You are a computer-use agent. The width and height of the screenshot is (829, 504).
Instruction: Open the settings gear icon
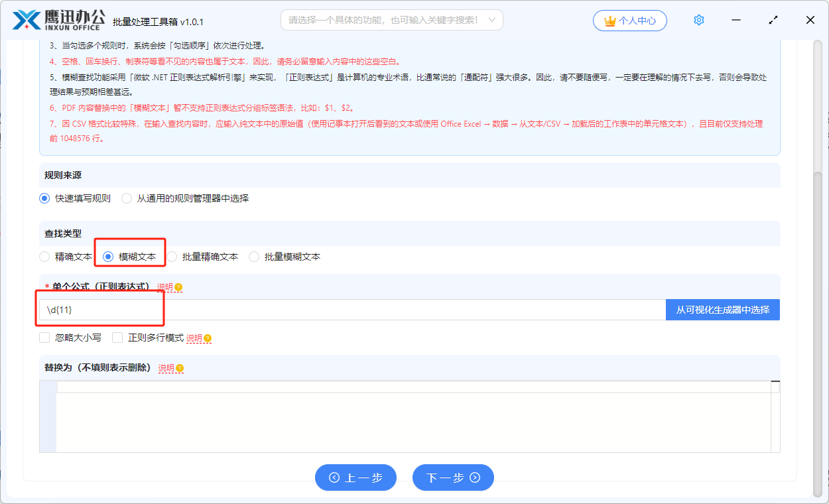698,20
